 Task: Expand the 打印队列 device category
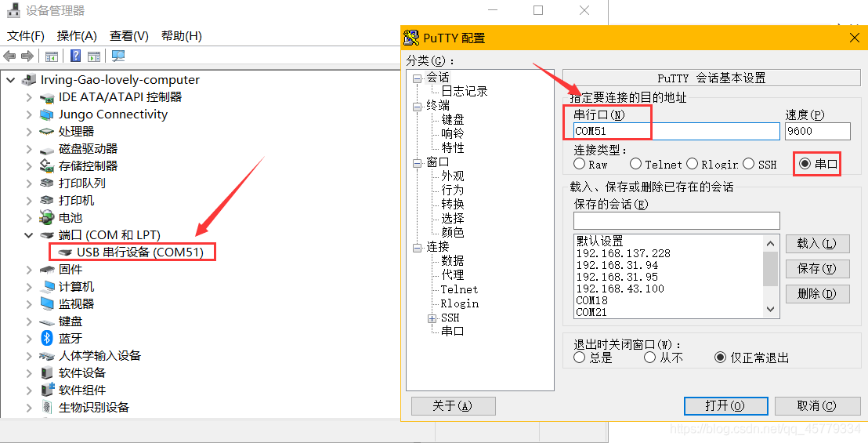[29, 183]
